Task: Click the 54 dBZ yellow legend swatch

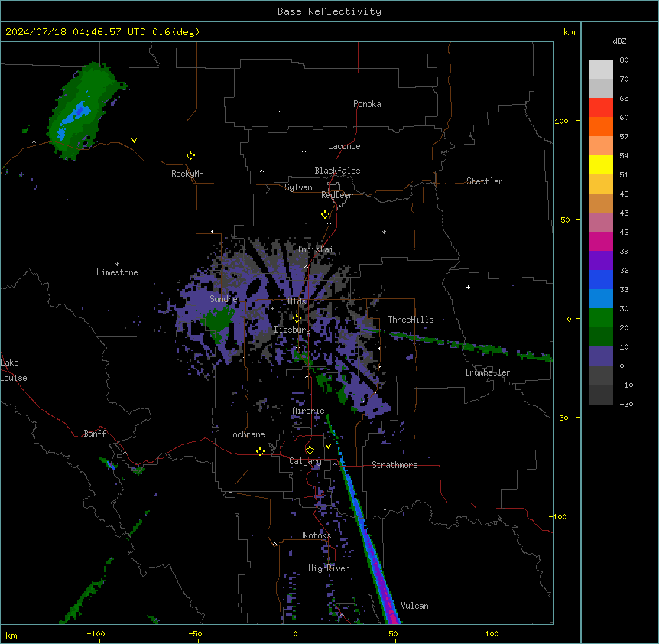Action: [x=601, y=164]
